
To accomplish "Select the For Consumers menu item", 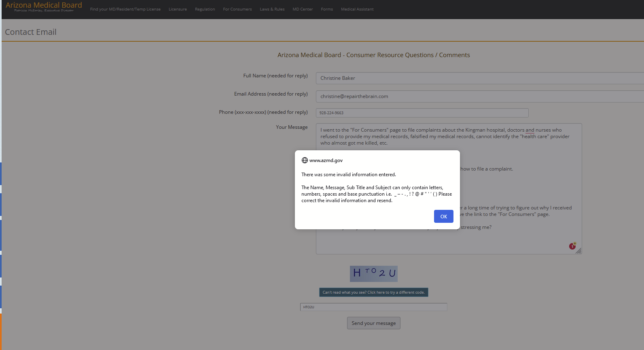I will pyautogui.click(x=237, y=9).
